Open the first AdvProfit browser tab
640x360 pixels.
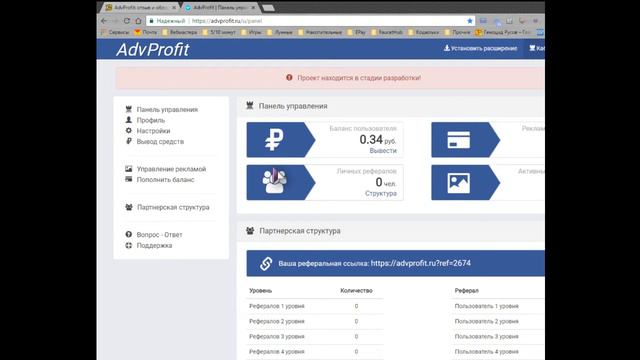(141, 7)
